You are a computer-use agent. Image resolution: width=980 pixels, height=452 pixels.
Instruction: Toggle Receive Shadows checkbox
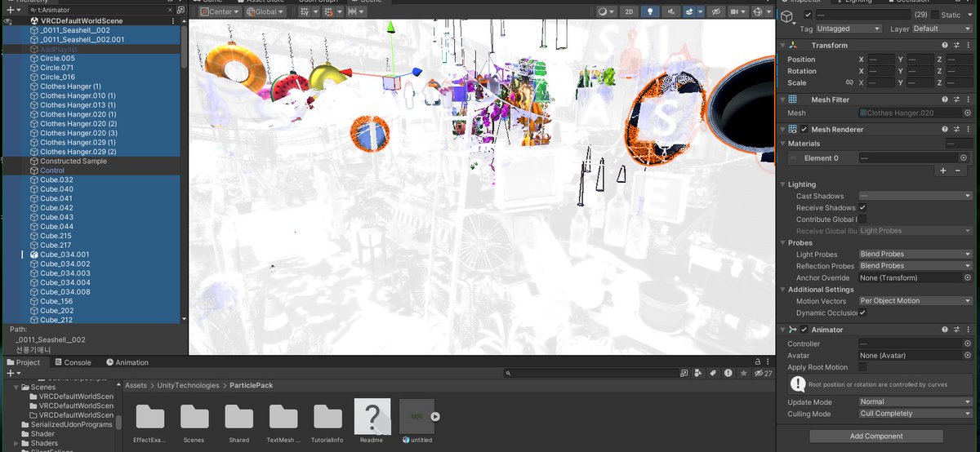(862, 208)
